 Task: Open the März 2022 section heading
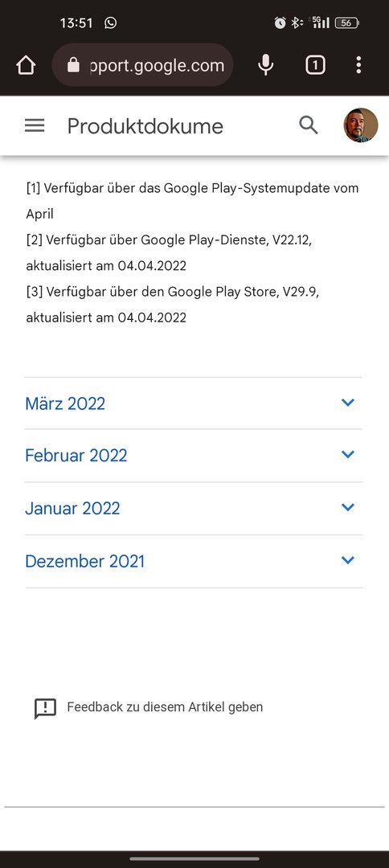(65, 403)
